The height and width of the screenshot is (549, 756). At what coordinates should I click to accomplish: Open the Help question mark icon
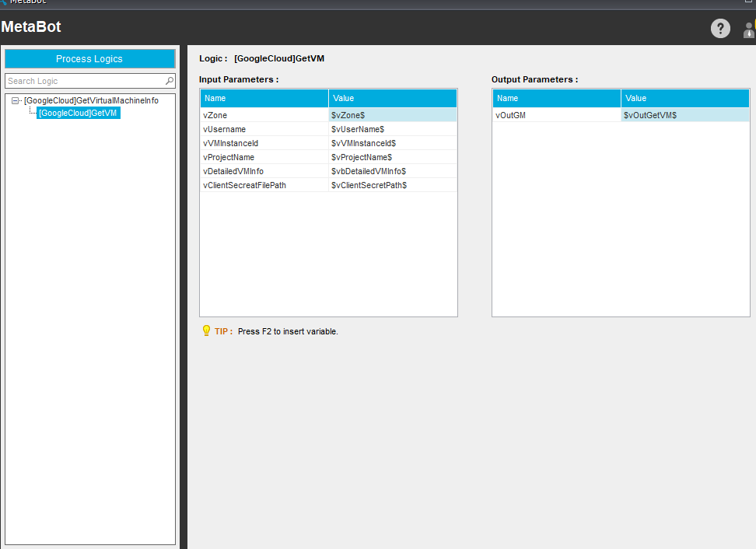click(720, 29)
